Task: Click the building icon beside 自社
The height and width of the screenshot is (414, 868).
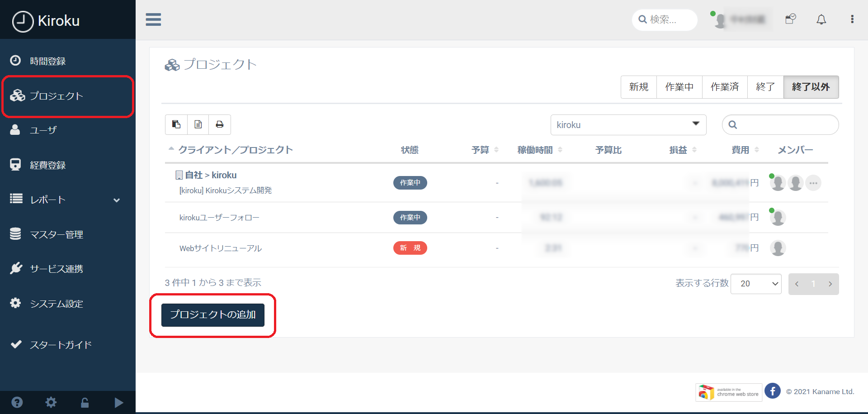Action: (x=179, y=175)
